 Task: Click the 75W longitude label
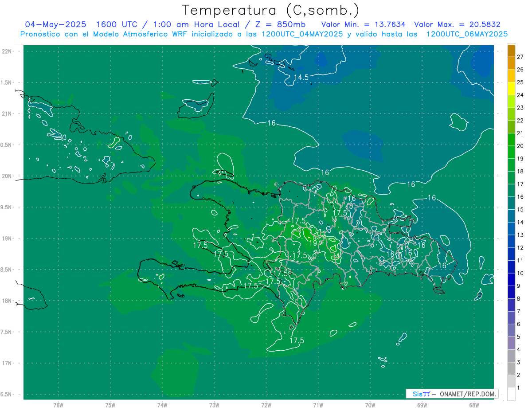pyautogui.click(x=110, y=405)
